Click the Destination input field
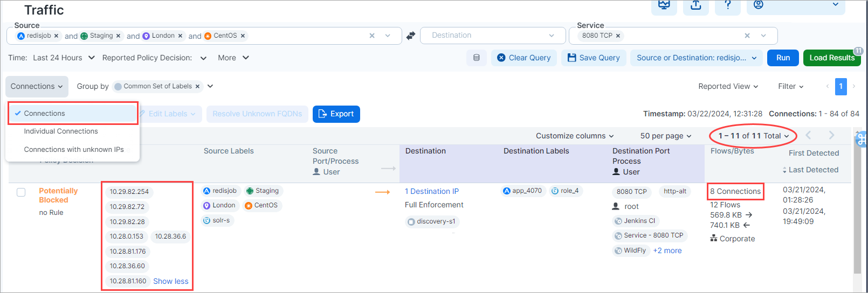Viewport: 868px width, 293px height. click(485, 36)
